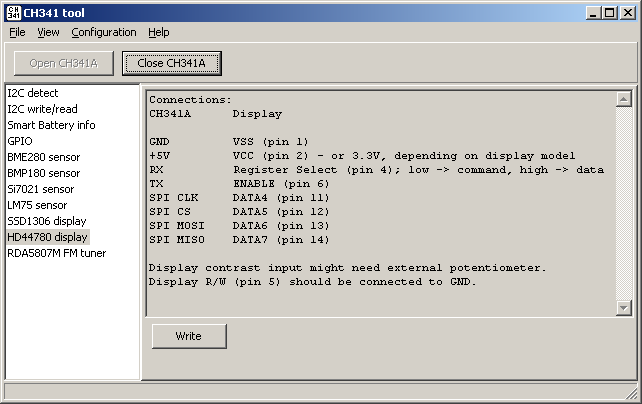
Task: Minimize the CH341 tool window
Action: click(x=593, y=13)
